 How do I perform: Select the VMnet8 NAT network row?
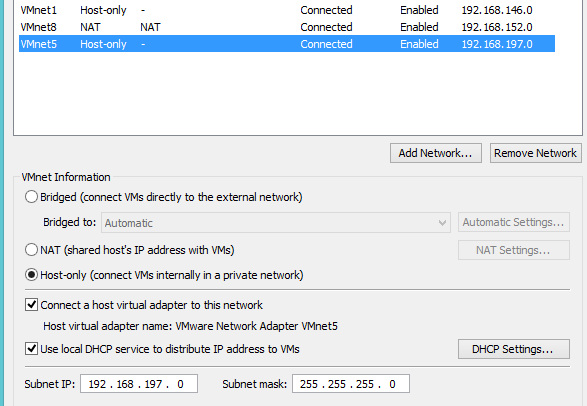coord(287,27)
